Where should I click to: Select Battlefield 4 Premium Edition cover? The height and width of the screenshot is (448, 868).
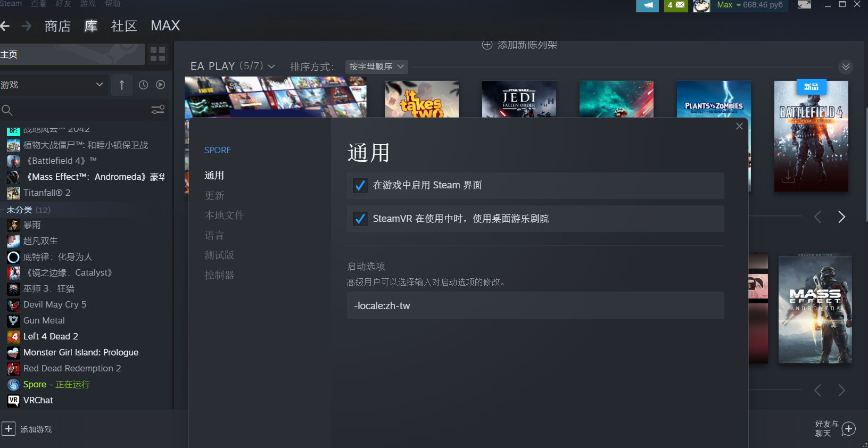811,136
